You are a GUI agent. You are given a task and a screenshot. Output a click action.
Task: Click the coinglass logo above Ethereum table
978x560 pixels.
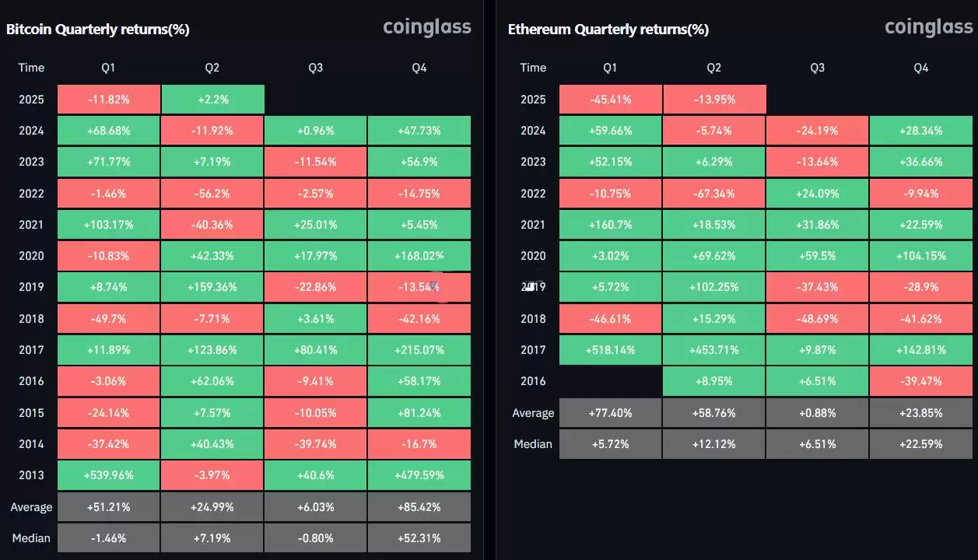[x=929, y=27]
